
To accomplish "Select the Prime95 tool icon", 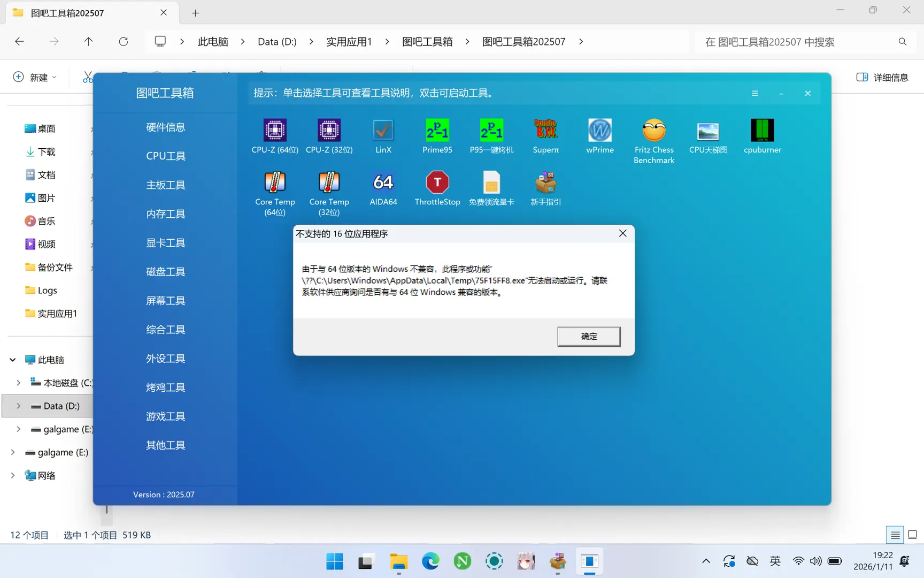I will [437, 130].
